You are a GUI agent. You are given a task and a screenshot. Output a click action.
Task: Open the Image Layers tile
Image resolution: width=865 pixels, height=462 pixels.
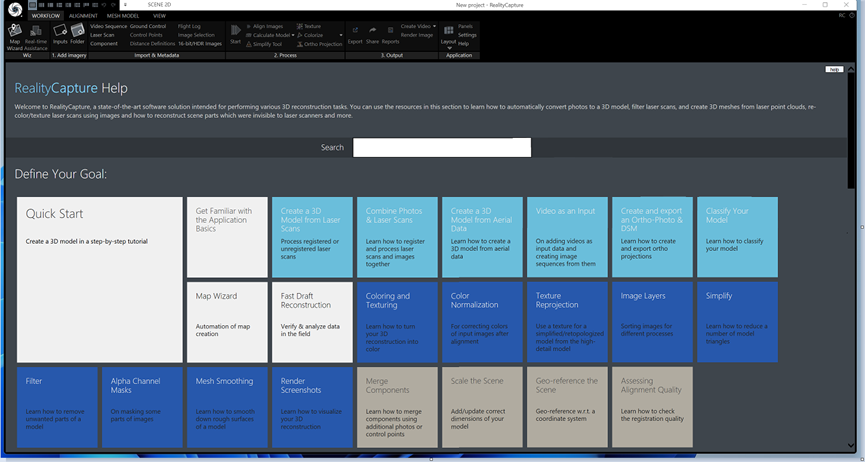(652, 322)
